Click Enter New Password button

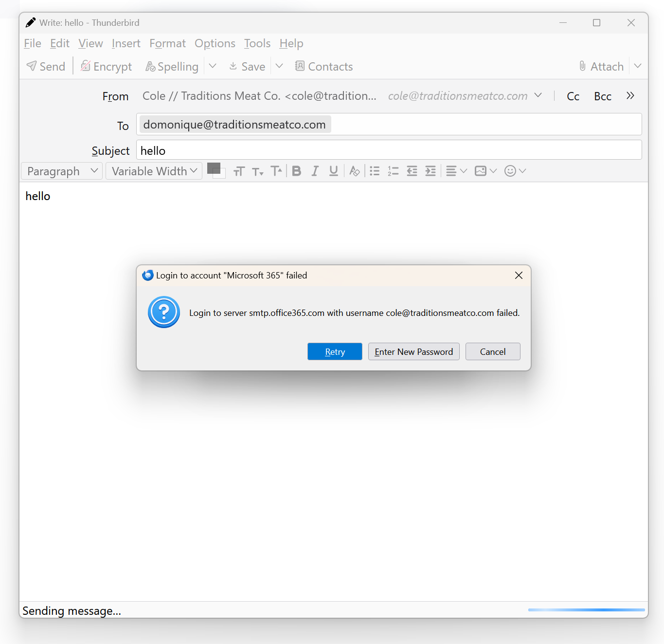click(414, 351)
